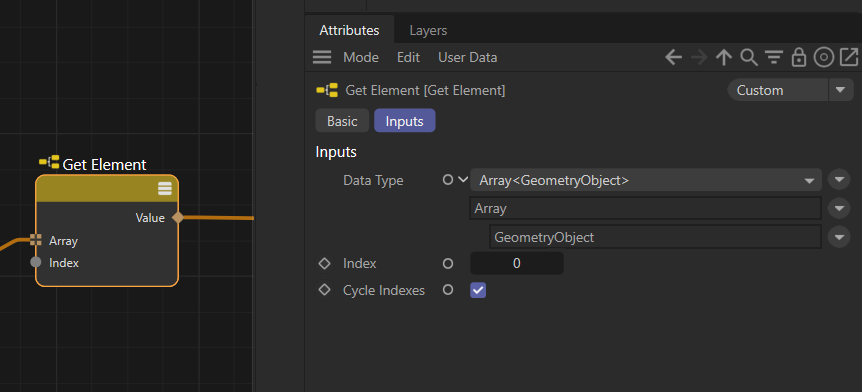Open the arrow beside Custom preset
This screenshot has height=392, width=862.
(841, 90)
